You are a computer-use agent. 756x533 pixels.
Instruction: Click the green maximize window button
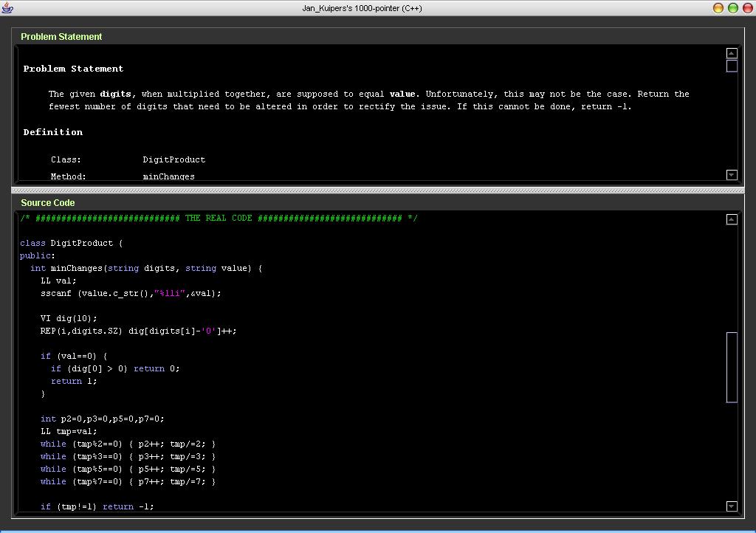point(733,8)
